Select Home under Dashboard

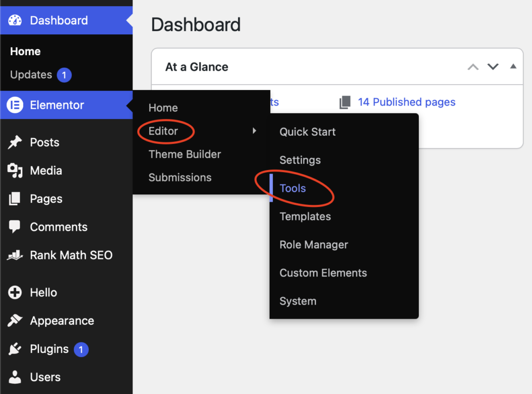tap(25, 51)
